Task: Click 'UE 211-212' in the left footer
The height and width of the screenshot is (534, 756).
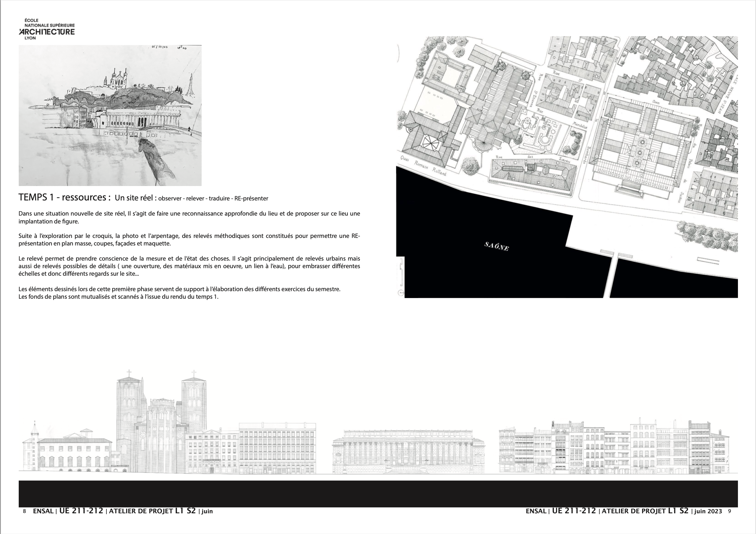Action: tap(81, 511)
